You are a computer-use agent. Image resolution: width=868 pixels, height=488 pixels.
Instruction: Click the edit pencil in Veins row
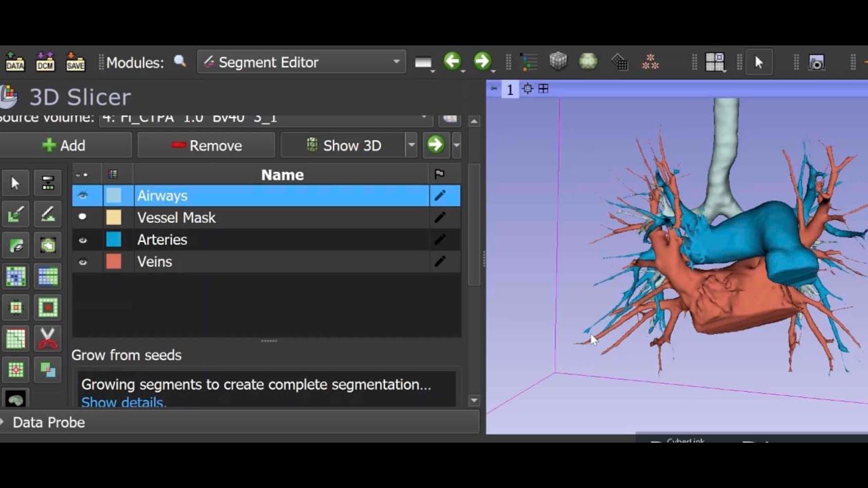click(x=440, y=262)
